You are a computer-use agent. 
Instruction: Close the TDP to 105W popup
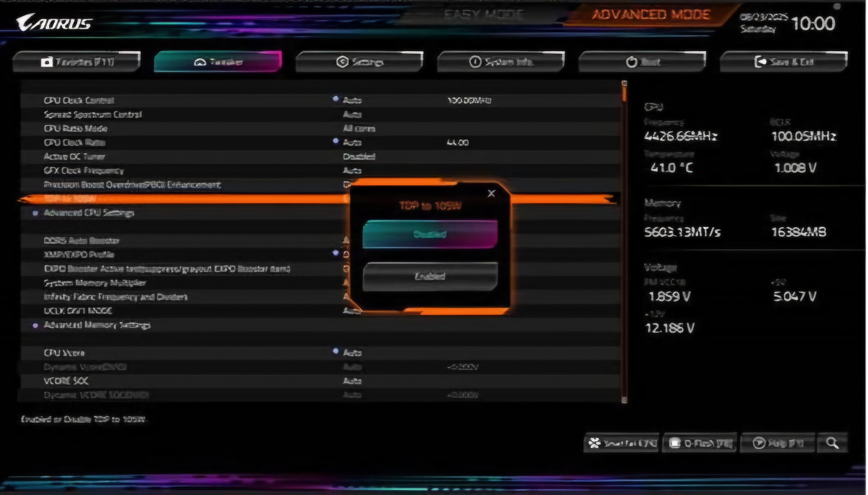point(491,193)
